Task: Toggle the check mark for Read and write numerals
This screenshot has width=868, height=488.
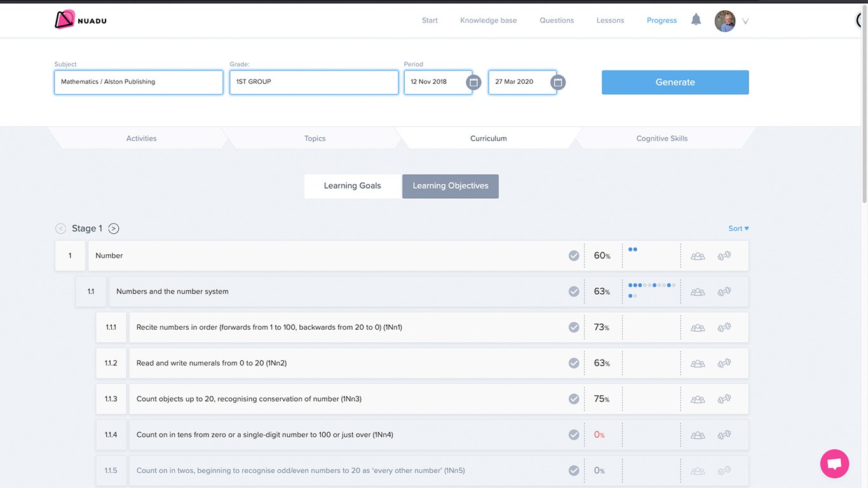Action: [574, 363]
